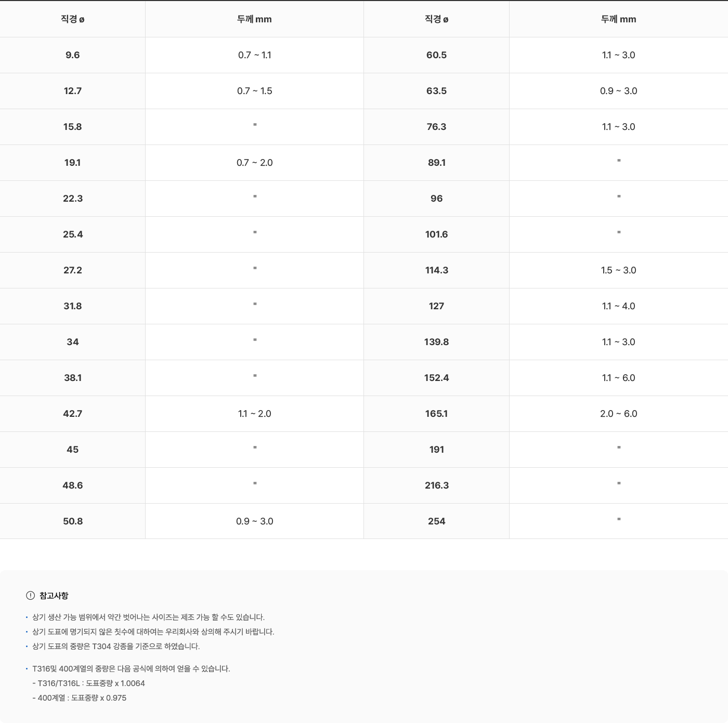728x723 pixels.
Task: Select the 114.3 diameter cell
Action: point(436,270)
